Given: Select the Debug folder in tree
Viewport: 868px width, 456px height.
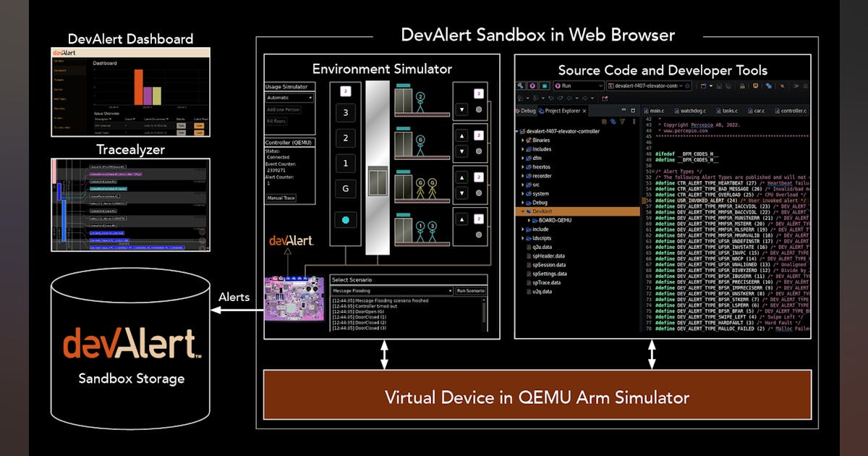Looking at the screenshot, I should click(537, 203).
